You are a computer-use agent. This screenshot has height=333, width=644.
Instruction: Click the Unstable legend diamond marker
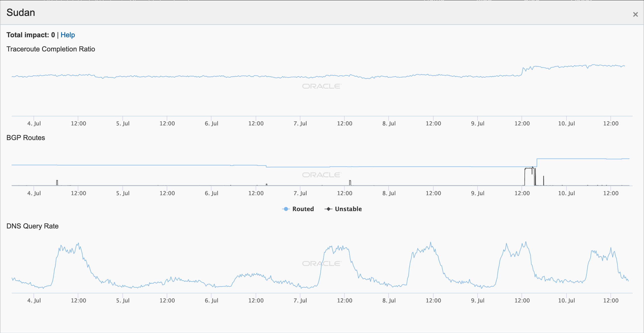[328, 209]
